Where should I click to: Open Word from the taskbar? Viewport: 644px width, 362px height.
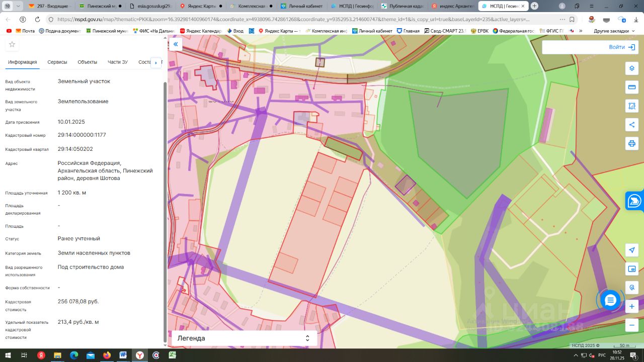[123, 355]
